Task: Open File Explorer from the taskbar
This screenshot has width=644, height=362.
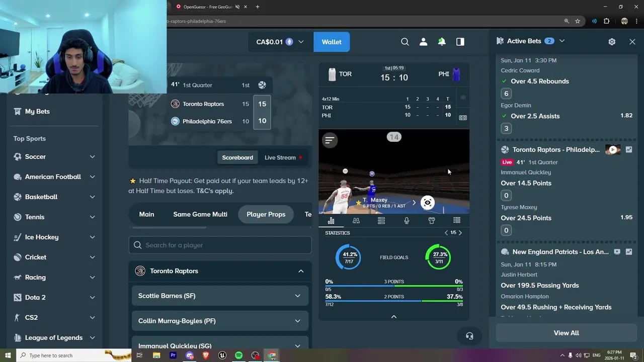Action: (x=156, y=355)
